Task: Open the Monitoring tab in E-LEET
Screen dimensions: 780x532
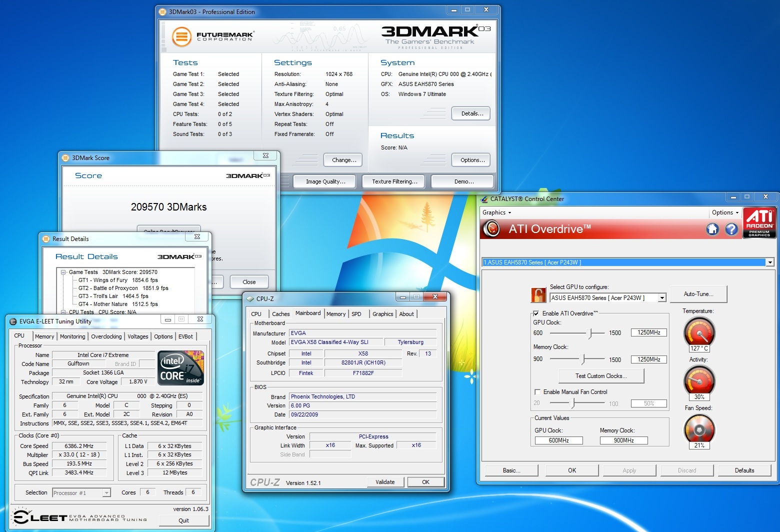Action: point(72,336)
